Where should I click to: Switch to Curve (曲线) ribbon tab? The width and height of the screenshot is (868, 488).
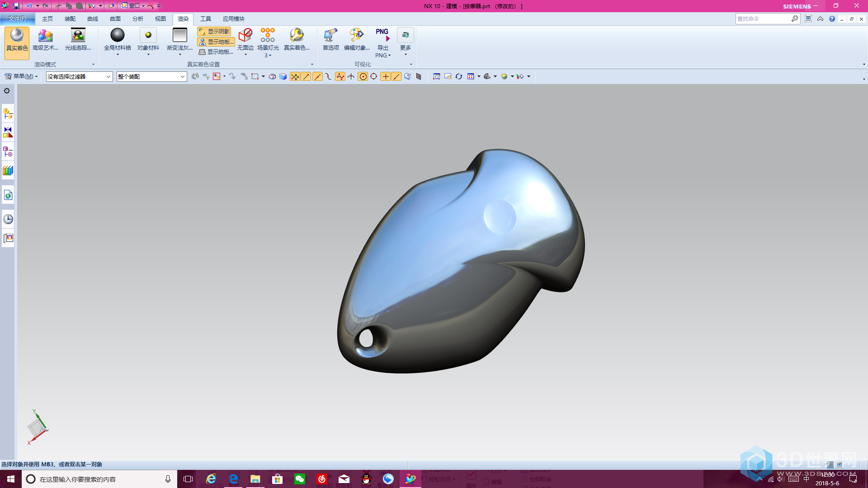click(x=93, y=19)
